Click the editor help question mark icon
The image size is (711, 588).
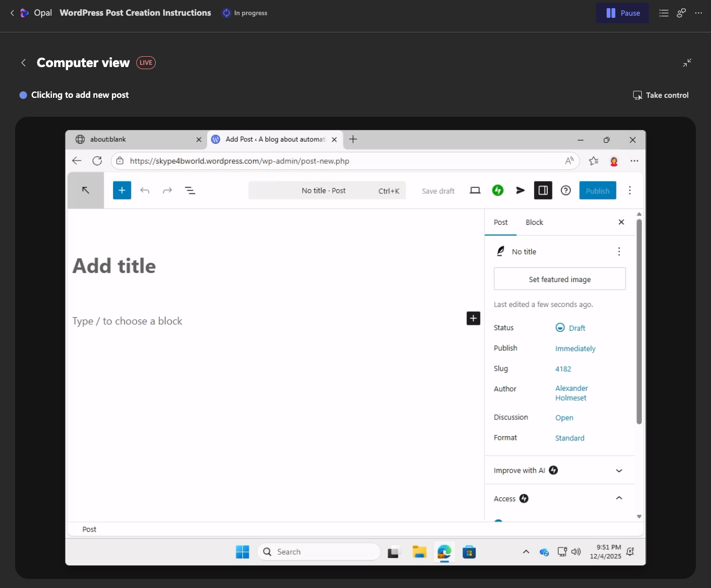pyautogui.click(x=566, y=190)
